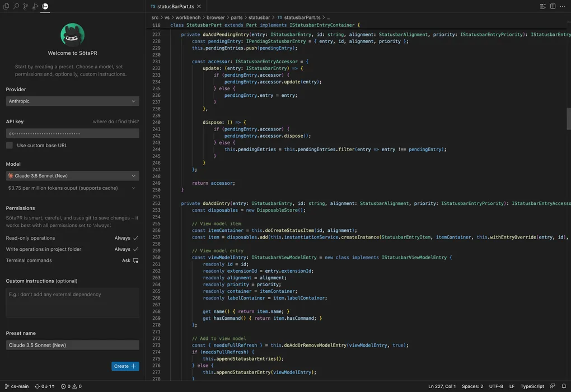Expand the $3.75 per million tokens details

tap(72, 188)
